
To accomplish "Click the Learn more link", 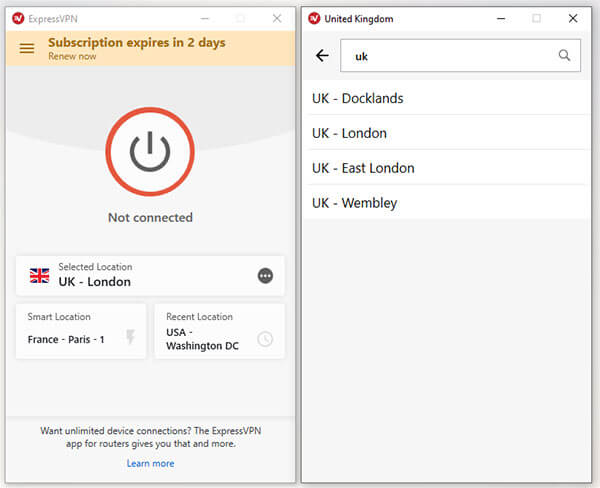I will 150,464.
